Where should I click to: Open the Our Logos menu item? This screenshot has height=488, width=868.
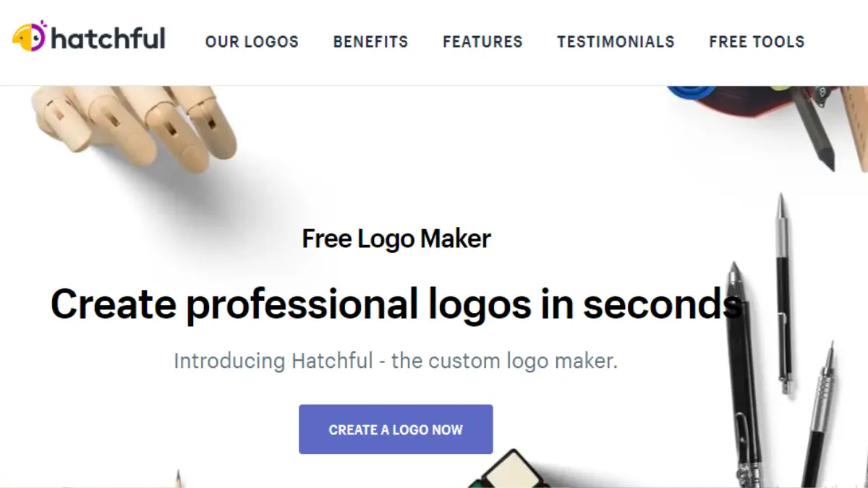click(x=252, y=42)
